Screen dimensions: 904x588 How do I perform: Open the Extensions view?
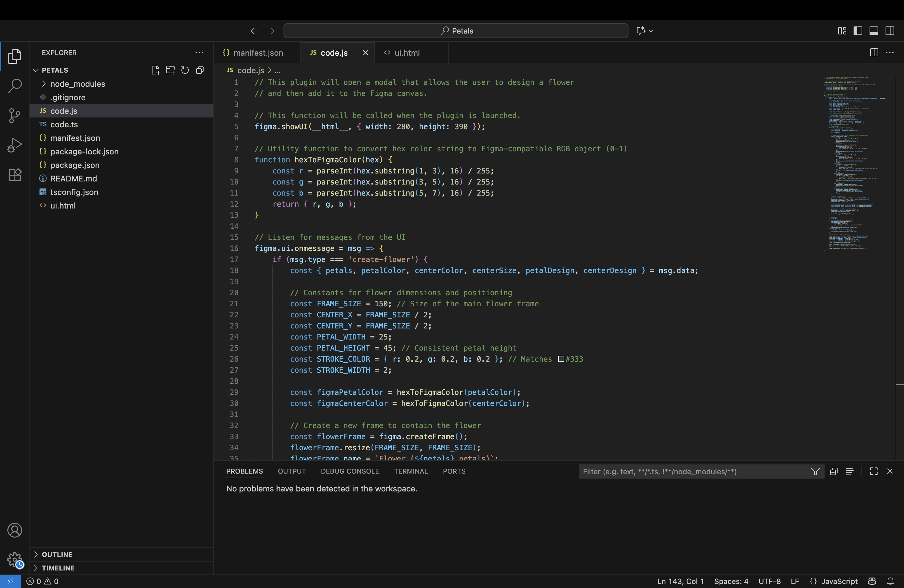coord(14,175)
